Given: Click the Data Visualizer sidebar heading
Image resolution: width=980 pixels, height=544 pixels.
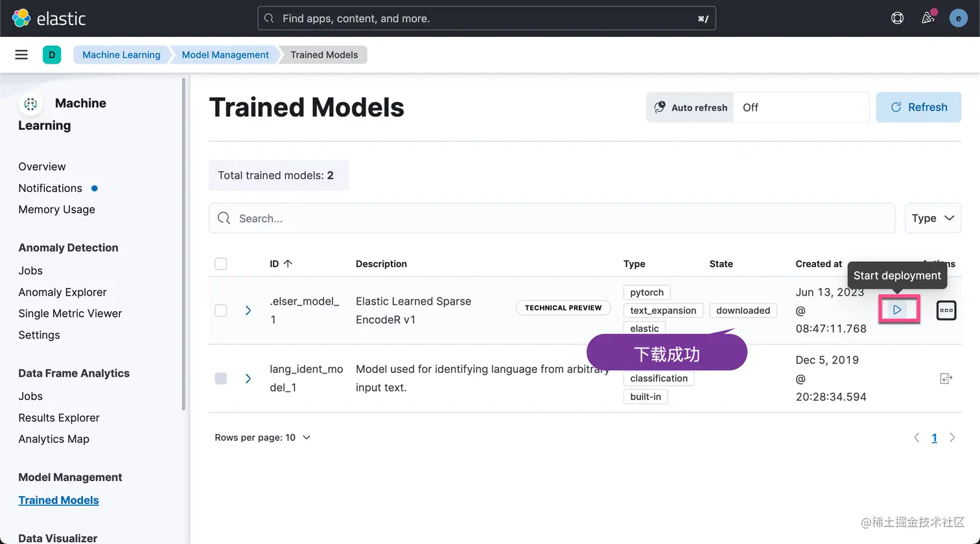Looking at the screenshot, I should coord(58,538).
